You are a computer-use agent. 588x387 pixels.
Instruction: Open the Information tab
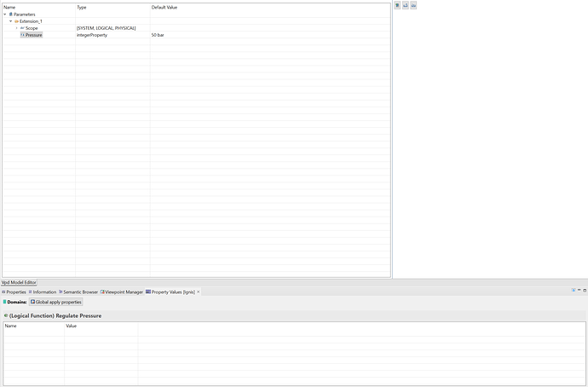[x=43, y=292]
